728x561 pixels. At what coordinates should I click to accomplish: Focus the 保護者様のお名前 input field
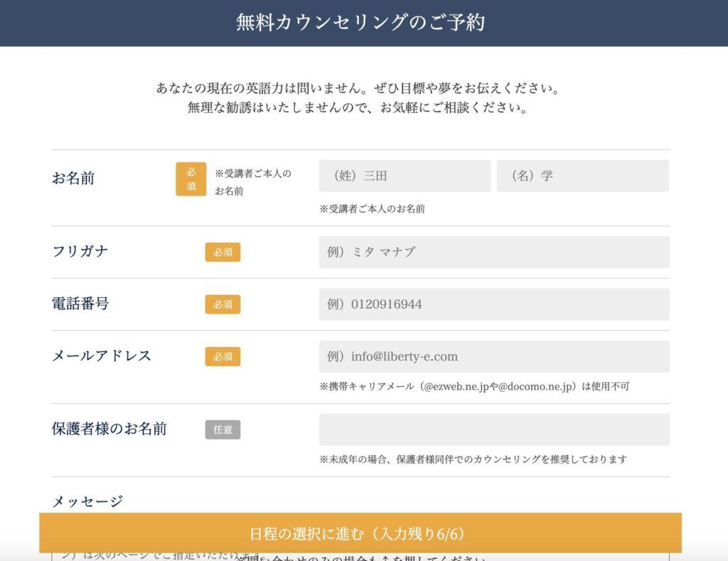(493, 429)
